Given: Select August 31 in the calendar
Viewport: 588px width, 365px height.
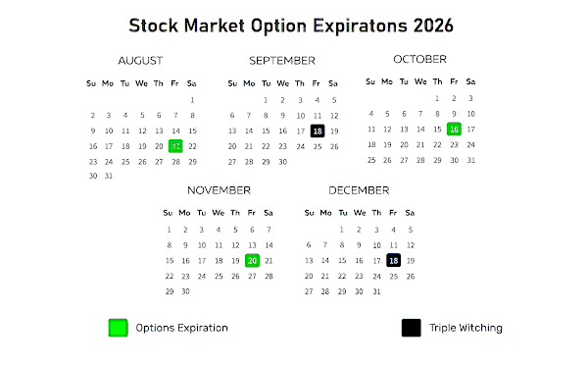Looking at the screenshot, I should coord(109,176).
